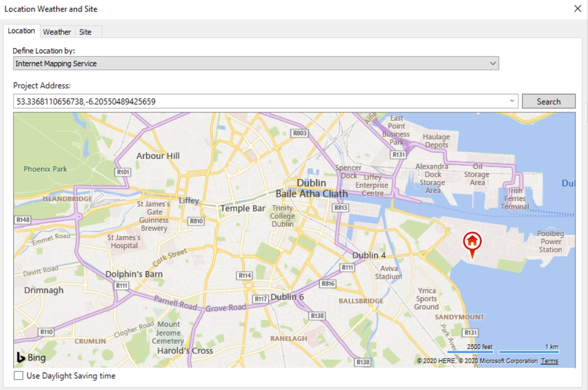The height and width of the screenshot is (390, 588).
Task: Select the Location tab
Action: (21, 31)
